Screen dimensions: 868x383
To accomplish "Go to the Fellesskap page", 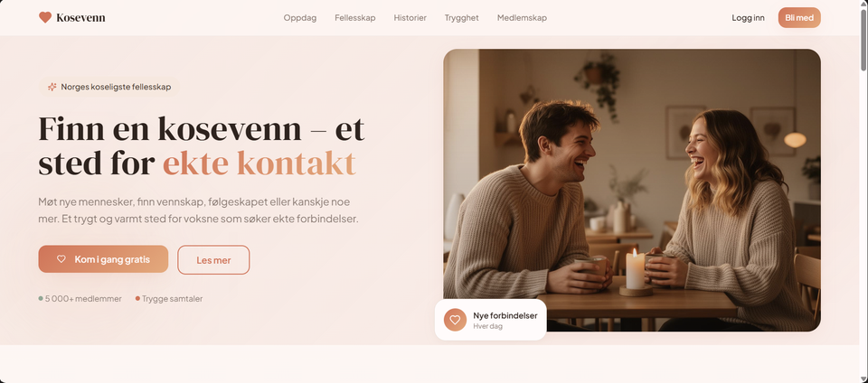I will point(354,18).
